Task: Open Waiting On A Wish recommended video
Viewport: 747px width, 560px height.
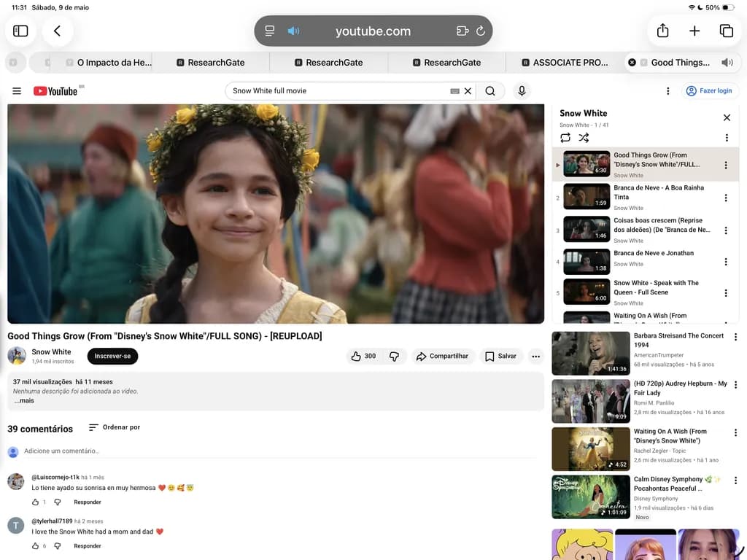Action: pyautogui.click(x=591, y=449)
